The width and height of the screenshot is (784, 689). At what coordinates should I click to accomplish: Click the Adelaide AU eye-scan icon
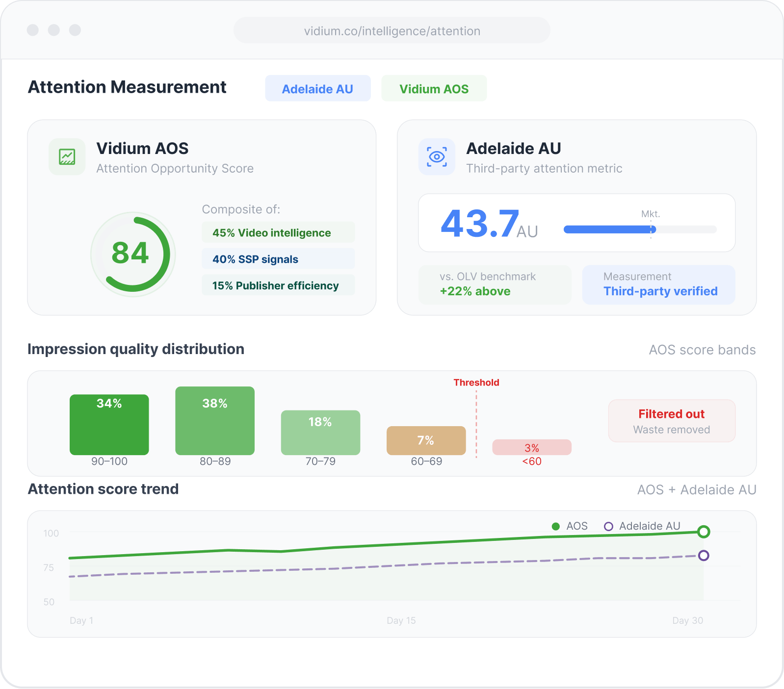437,157
